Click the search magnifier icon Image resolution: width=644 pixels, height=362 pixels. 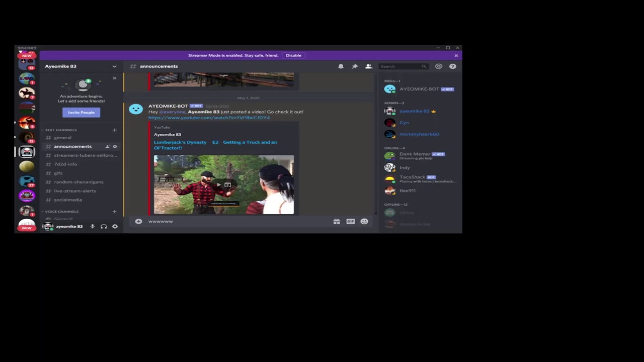click(424, 66)
